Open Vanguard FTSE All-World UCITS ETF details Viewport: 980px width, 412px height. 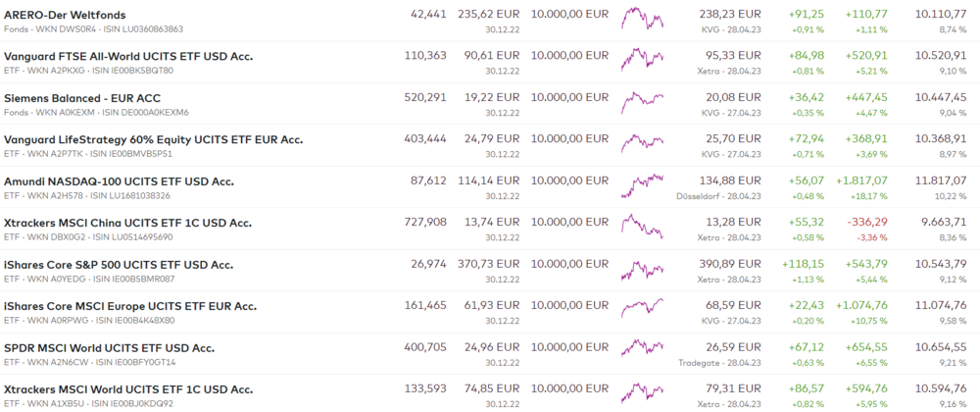pos(127,56)
